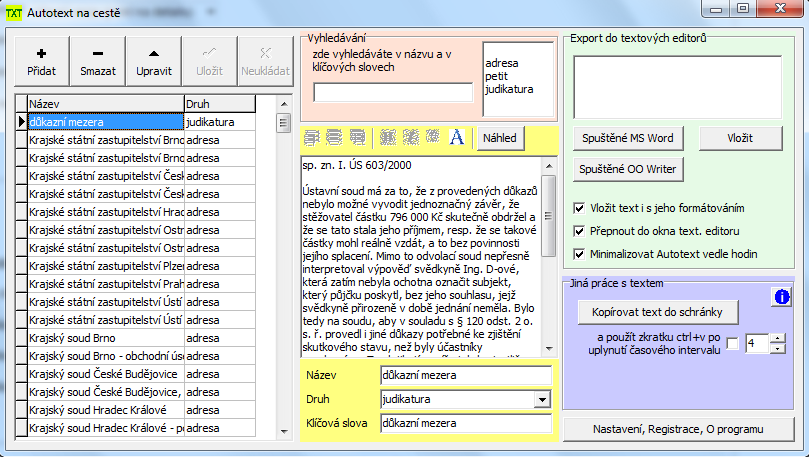Screen dimensions: 809x457
Task: Click the Přidat (add) plus button
Action: [x=41, y=61]
